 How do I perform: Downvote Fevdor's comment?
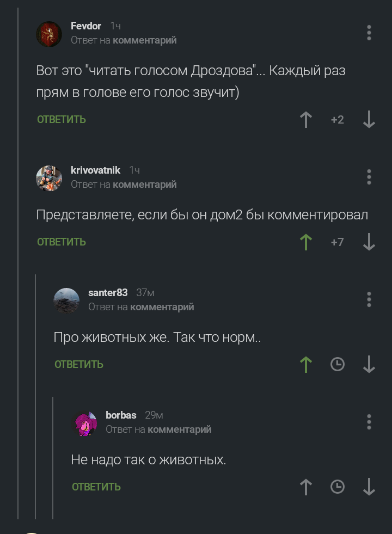click(x=369, y=120)
